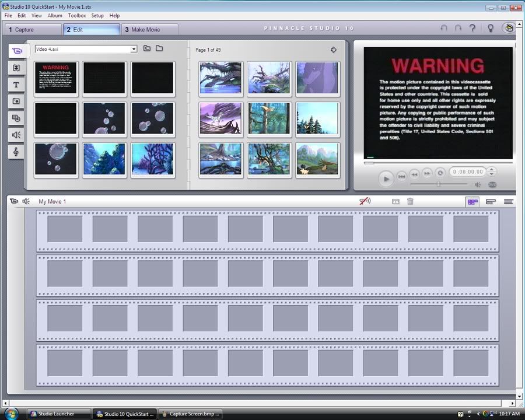
Task: Toggle loop playback in the Player
Action: pyautogui.click(x=440, y=173)
